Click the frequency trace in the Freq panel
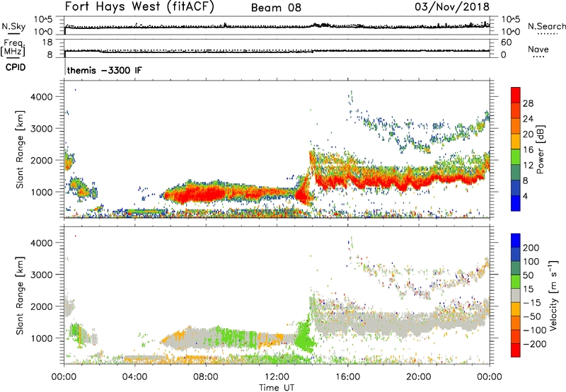 [277, 51]
